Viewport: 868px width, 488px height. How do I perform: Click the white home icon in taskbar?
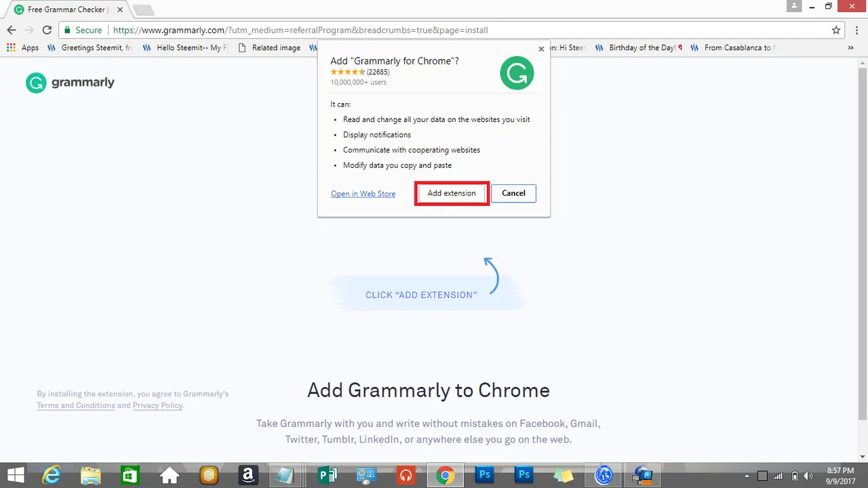[x=170, y=475]
